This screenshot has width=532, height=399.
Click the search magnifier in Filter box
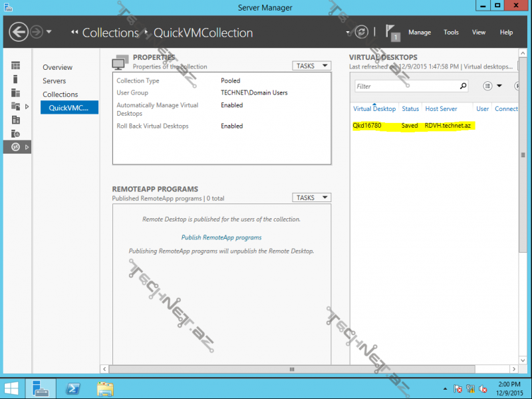pyautogui.click(x=464, y=86)
